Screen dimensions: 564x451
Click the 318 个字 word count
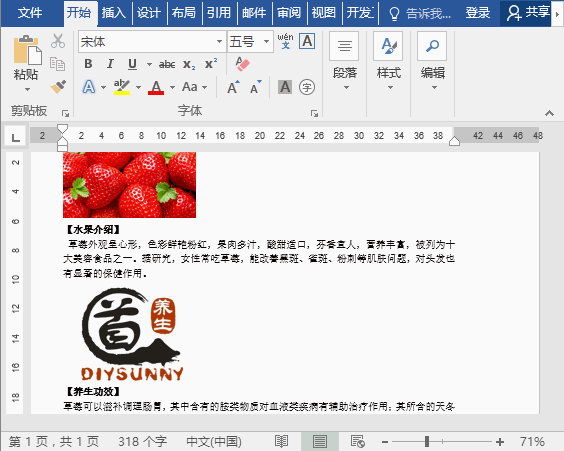pyautogui.click(x=142, y=441)
